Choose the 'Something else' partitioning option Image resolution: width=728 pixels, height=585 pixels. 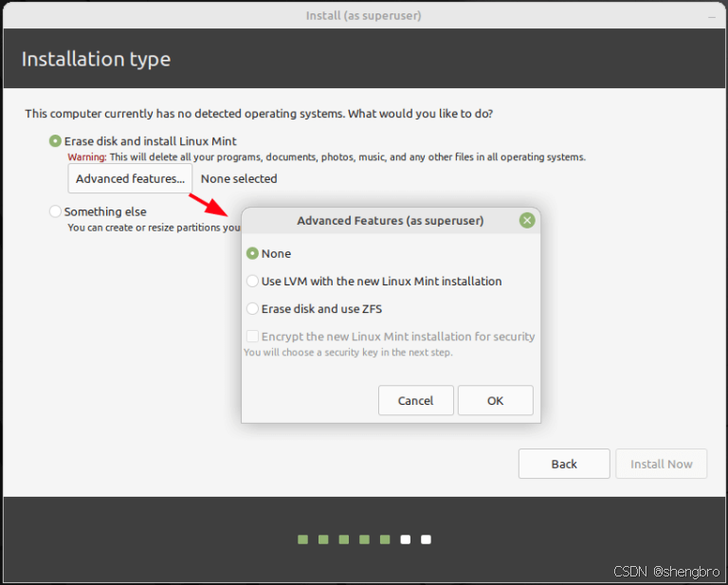[x=55, y=211]
